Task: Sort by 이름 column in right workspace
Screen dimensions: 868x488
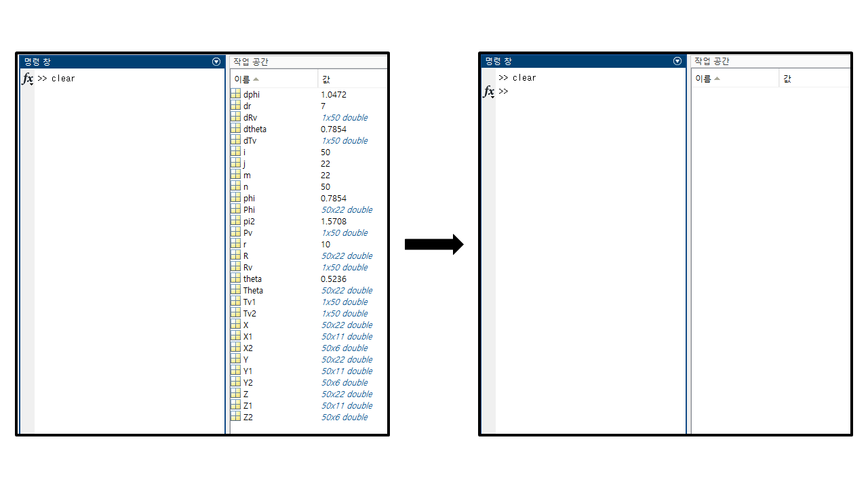Action: tap(735, 79)
